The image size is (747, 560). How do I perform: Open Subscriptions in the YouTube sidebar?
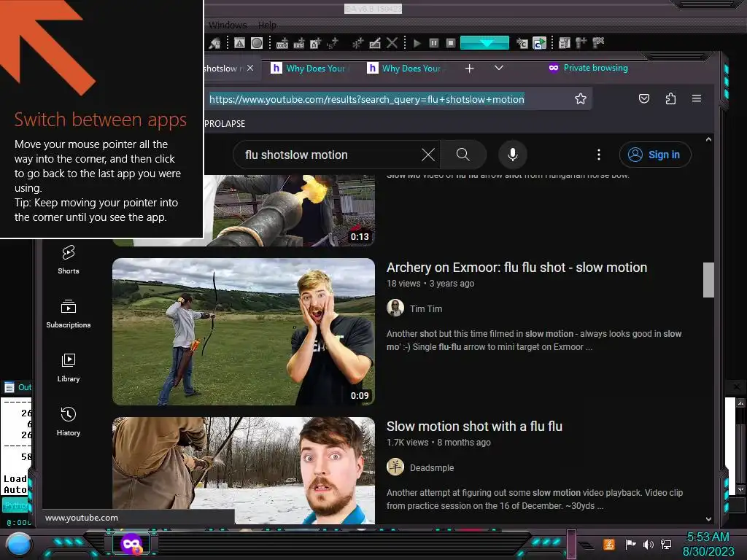click(x=69, y=314)
